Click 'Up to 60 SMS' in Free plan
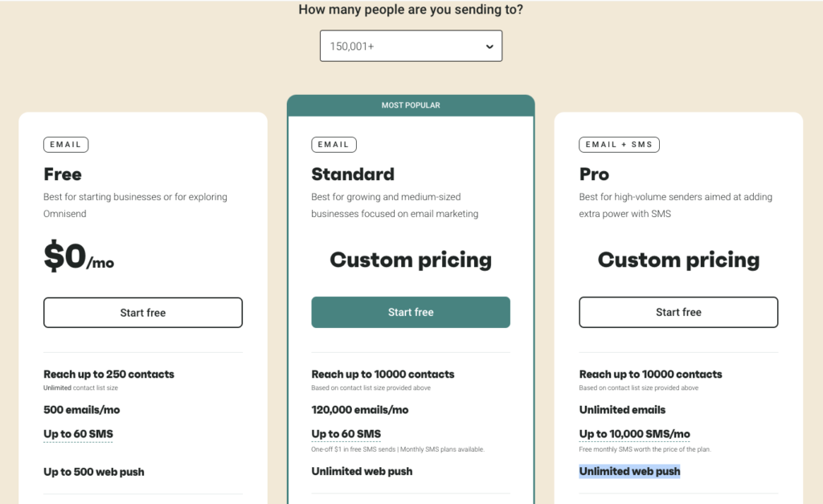Image resolution: width=823 pixels, height=504 pixels. (78, 434)
